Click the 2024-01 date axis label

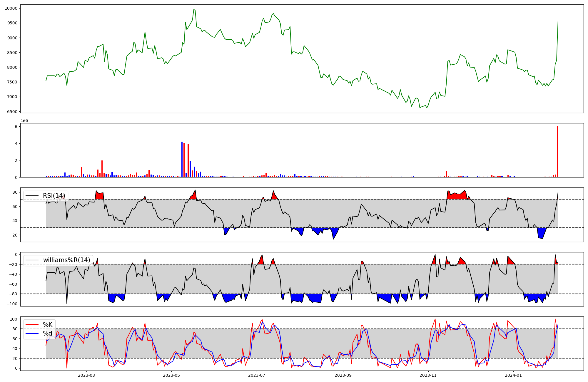point(514,375)
